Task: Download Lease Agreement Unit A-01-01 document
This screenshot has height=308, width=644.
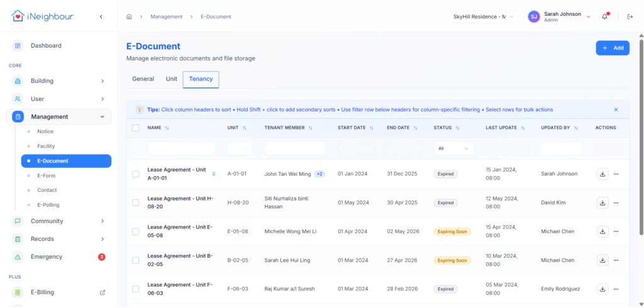Action: point(602,174)
